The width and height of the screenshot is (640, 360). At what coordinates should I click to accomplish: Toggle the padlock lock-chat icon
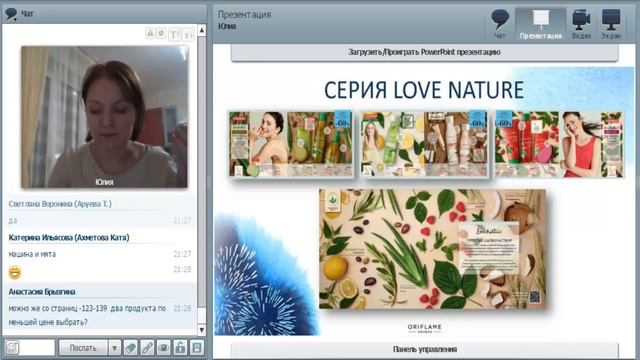[180, 348]
